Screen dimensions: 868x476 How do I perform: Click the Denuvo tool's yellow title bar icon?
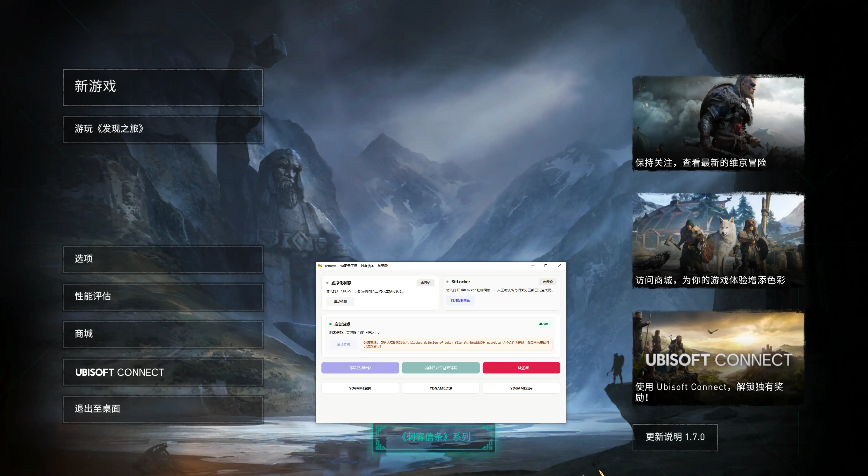(320, 266)
